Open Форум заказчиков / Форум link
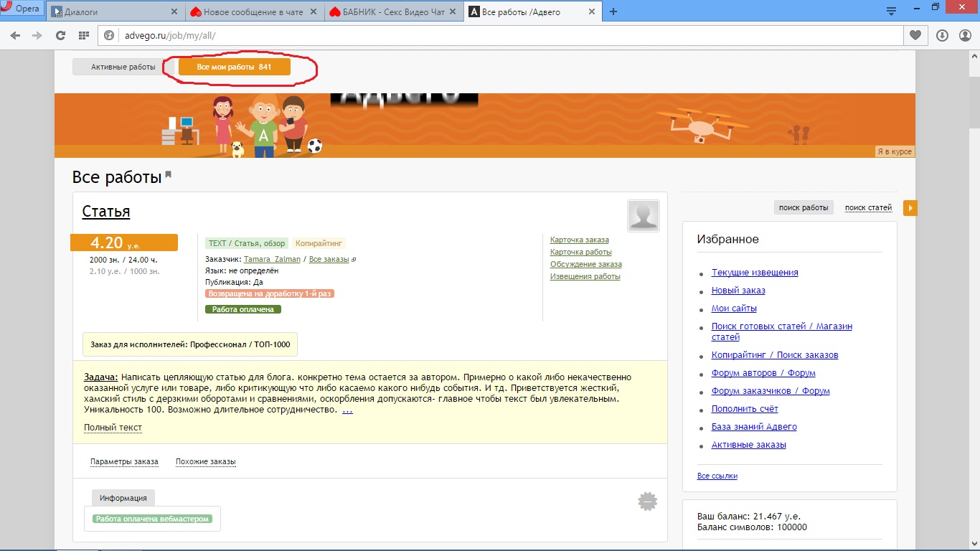This screenshot has height=551, width=980. click(771, 391)
